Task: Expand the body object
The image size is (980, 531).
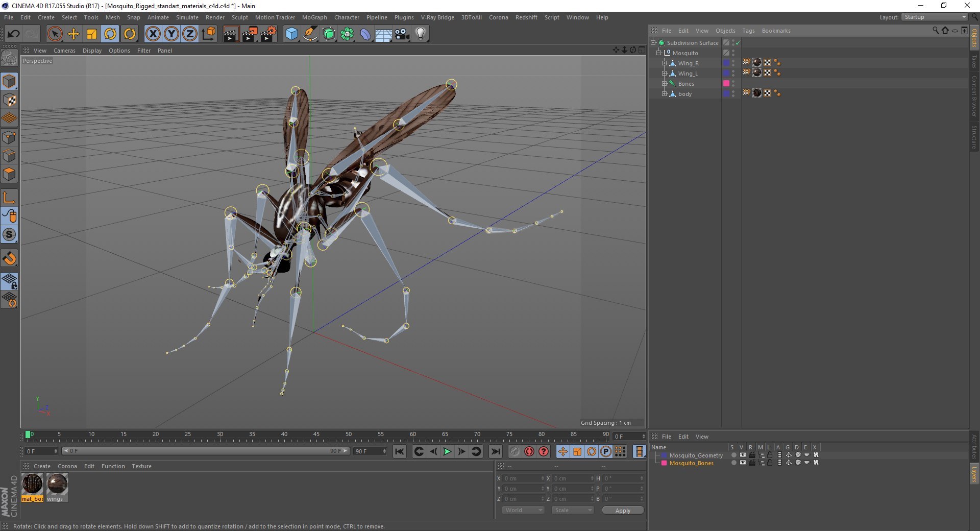Action: pos(665,94)
